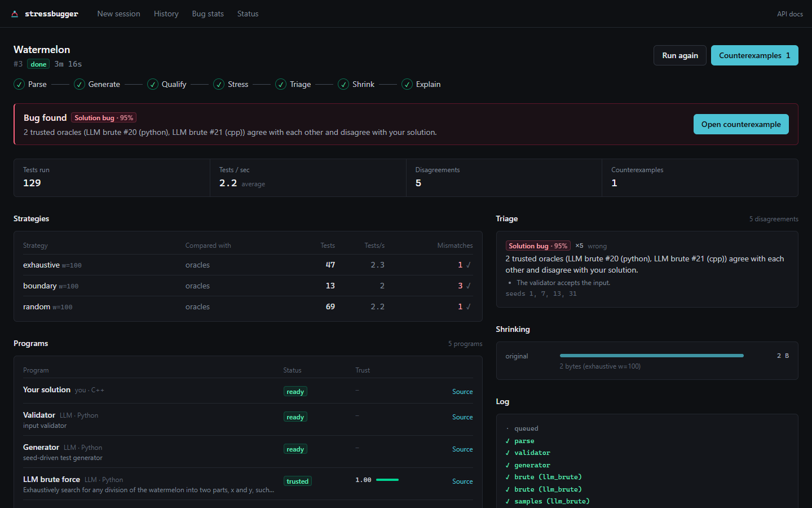Click the mismatch check icon in exhaustive row
The image size is (812, 508).
[x=469, y=265]
